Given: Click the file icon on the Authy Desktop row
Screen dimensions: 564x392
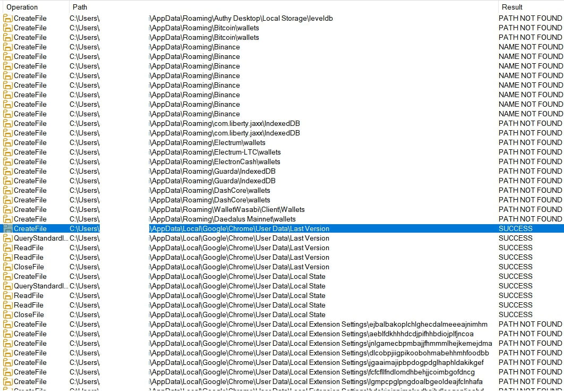Looking at the screenshot, I should 8,19.
